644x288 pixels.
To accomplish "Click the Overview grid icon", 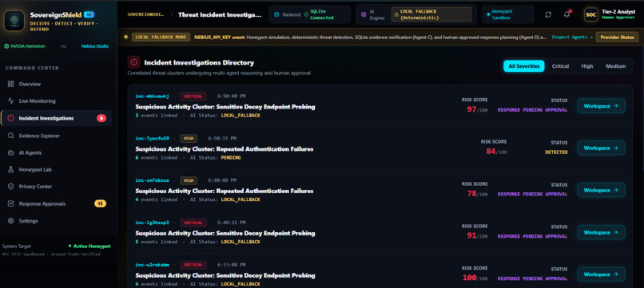I will point(10,84).
